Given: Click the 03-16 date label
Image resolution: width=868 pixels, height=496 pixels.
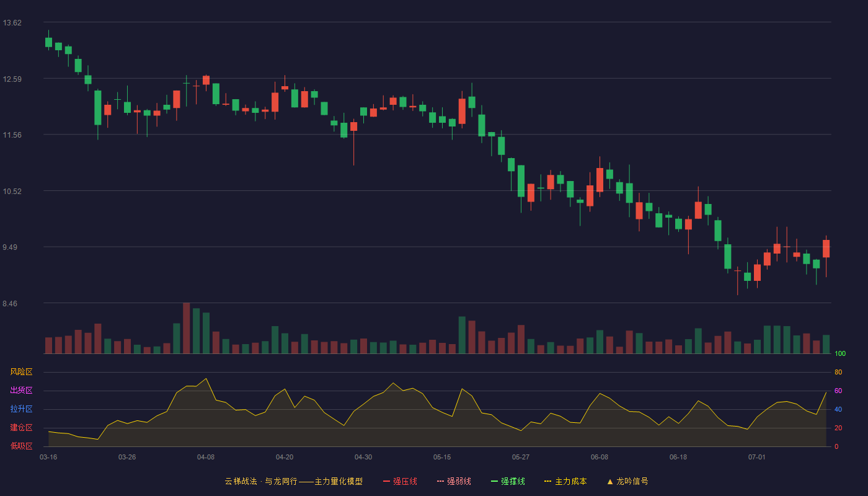Looking at the screenshot, I should [x=48, y=457].
